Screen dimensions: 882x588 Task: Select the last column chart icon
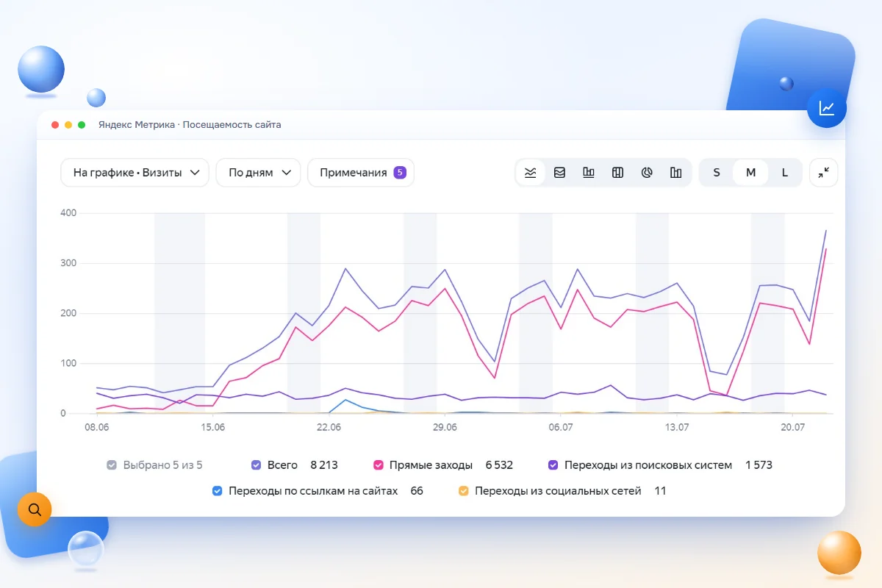(676, 173)
